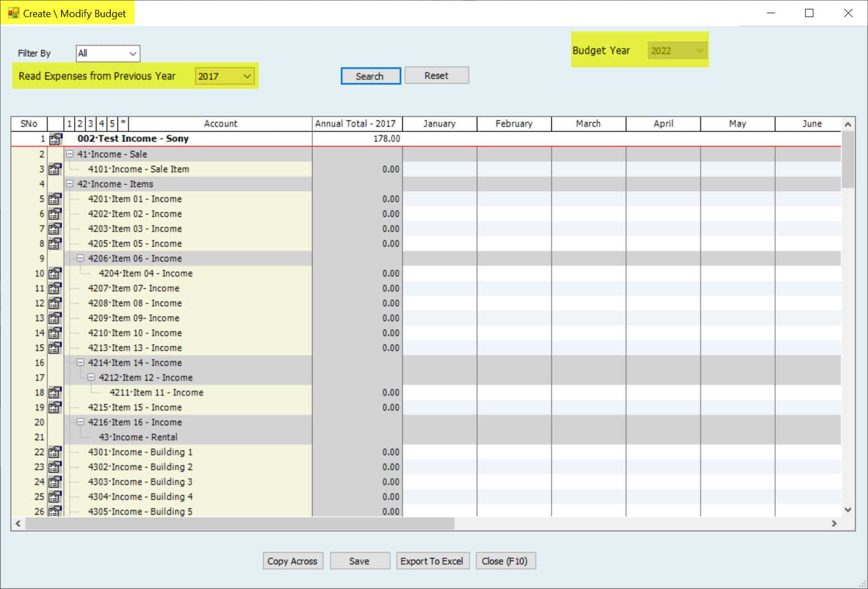Click the row icon for 4205 Item 05 - Income
The width and height of the screenshot is (868, 589).
pyautogui.click(x=55, y=244)
